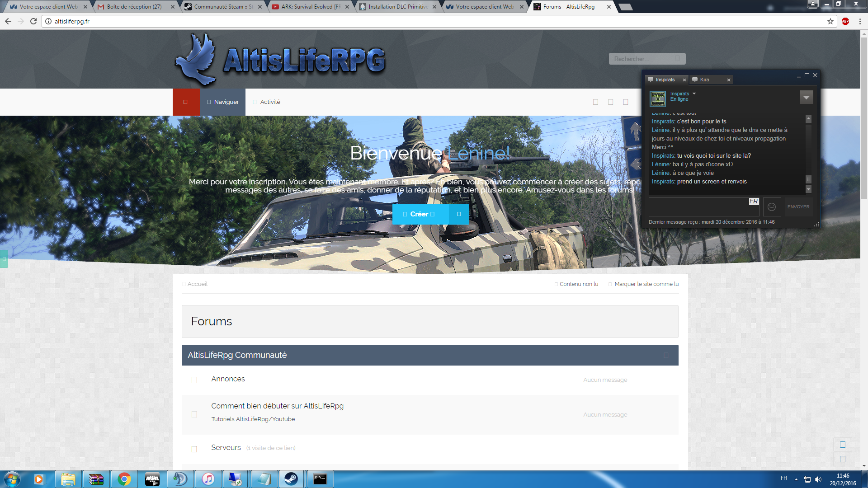Expand the Inspirats name dropdown arrow
The height and width of the screenshot is (488, 868).
coord(694,94)
